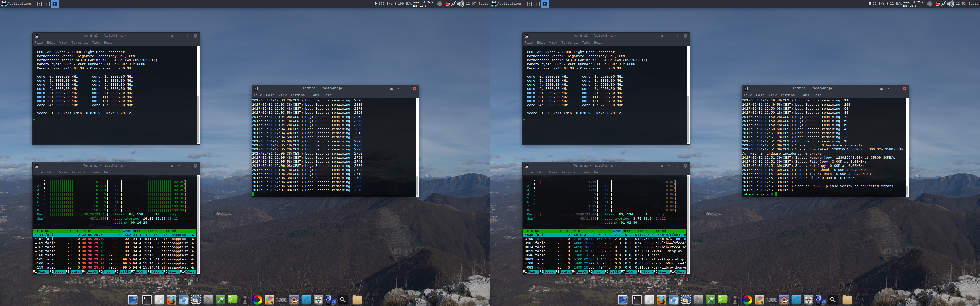Click the 'Status: PASS' line in log terminal
The width and height of the screenshot is (980, 306).
click(817, 186)
